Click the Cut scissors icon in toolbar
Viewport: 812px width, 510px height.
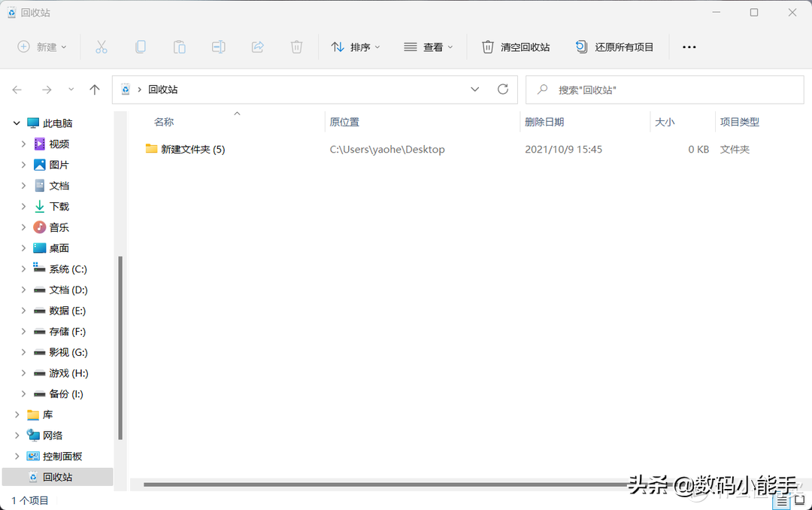(101, 47)
